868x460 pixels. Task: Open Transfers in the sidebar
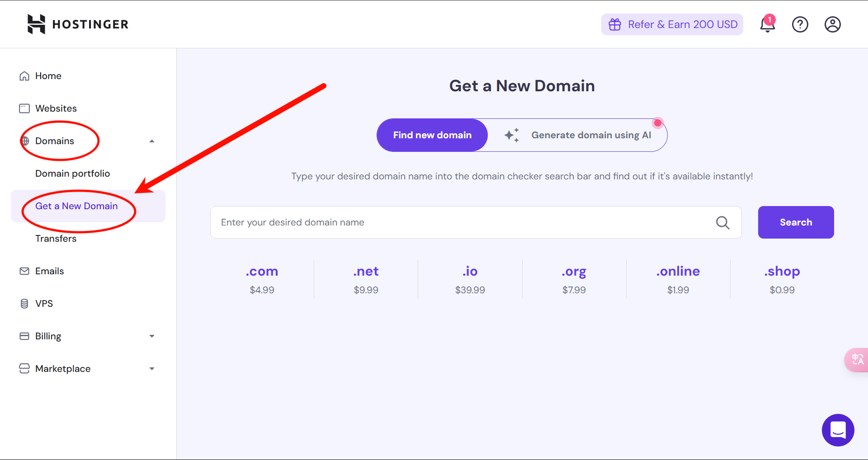click(x=56, y=239)
